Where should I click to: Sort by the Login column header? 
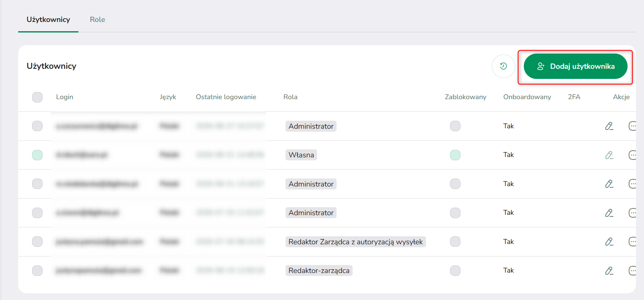(x=65, y=97)
